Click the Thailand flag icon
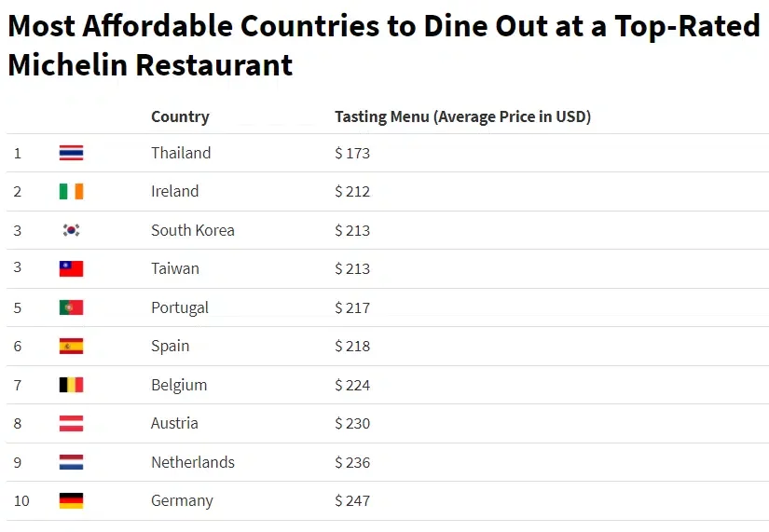769x532 pixels. coord(71,153)
